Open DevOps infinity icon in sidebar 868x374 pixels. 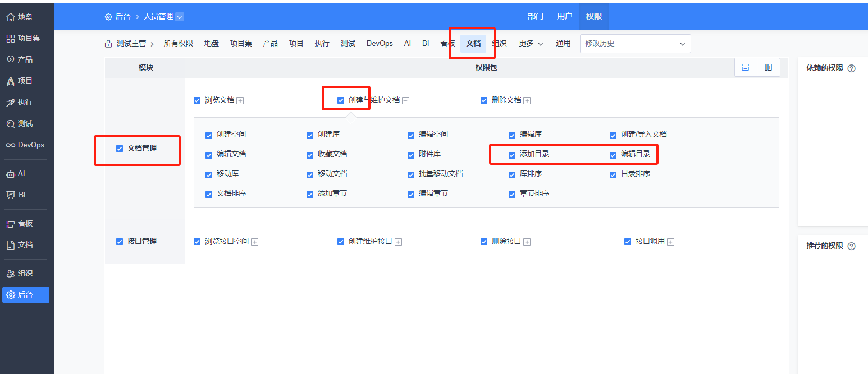tap(10, 145)
